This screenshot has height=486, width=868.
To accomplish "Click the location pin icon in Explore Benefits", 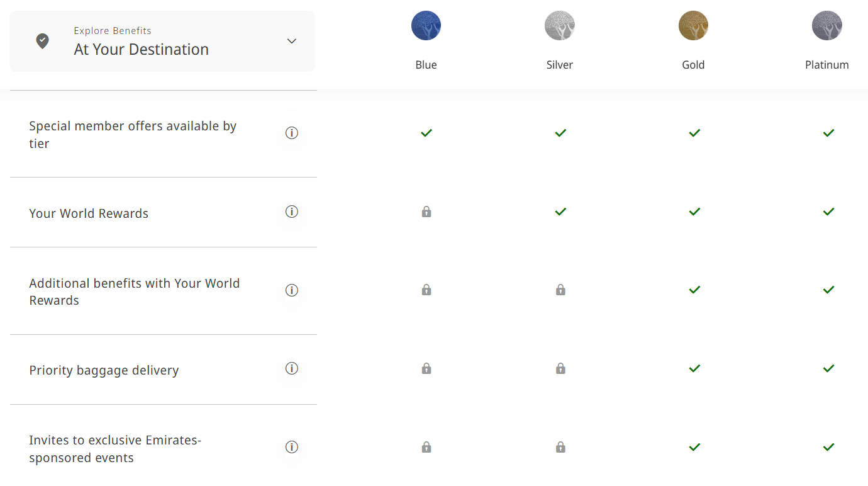I will pos(42,42).
